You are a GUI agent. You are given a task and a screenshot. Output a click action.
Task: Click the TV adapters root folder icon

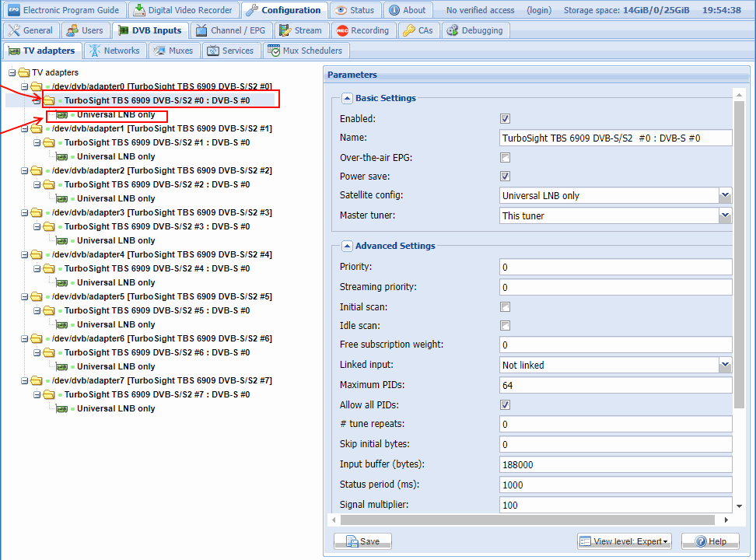(x=24, y=73)
